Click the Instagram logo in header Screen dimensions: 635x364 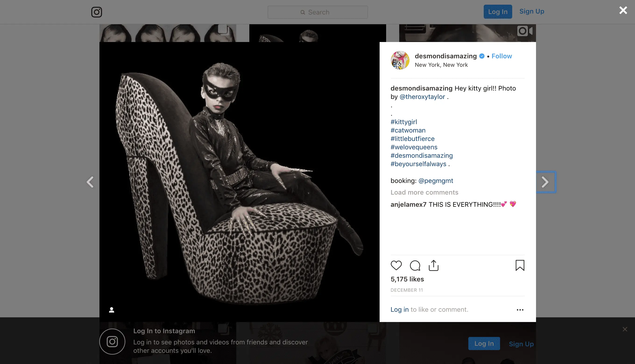point(97,12)
